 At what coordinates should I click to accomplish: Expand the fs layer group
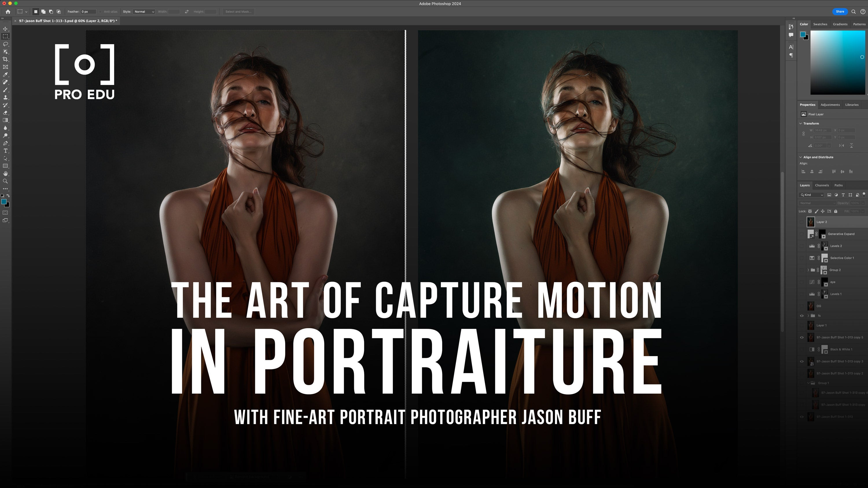pyautogui.click(x=808, y=316)
